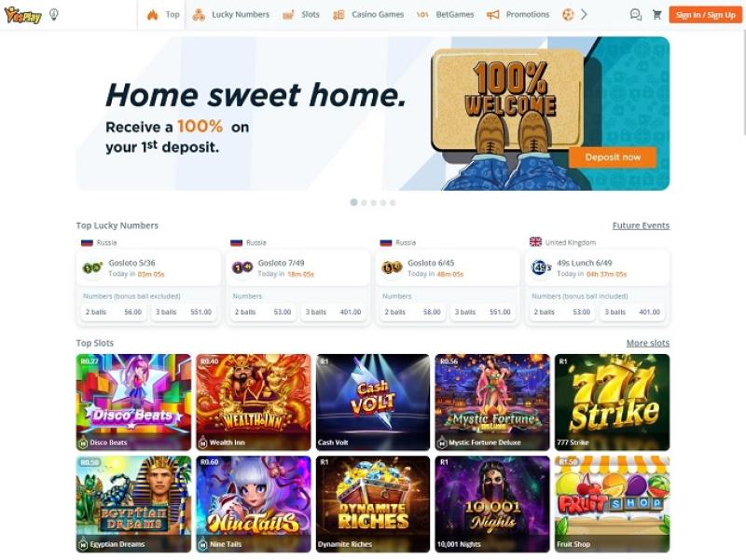The width and height of the screenshot is (746, 560).
Task: Open the Cash Volt slot thumbnail
Action: coord(372,403)
